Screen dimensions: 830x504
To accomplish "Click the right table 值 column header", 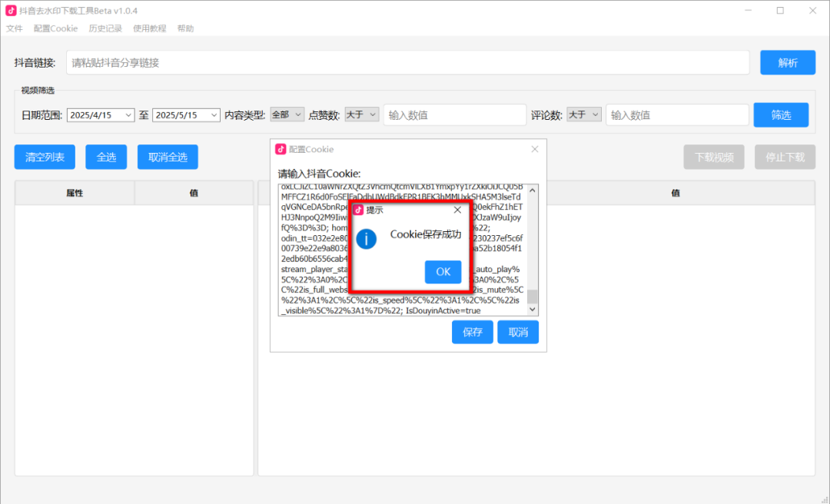I will [676, 194].
